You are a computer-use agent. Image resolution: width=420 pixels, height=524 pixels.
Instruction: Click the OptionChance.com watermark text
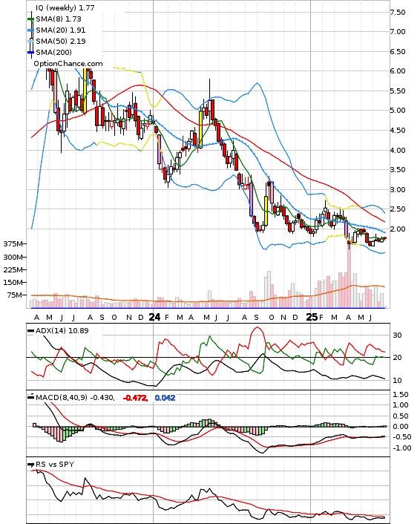(x=68, y=64)
